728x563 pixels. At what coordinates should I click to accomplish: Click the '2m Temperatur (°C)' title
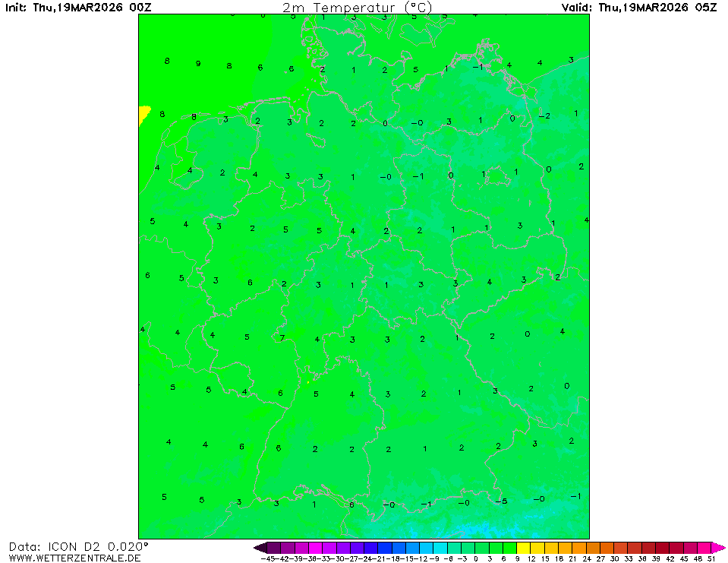click(357, 8)
